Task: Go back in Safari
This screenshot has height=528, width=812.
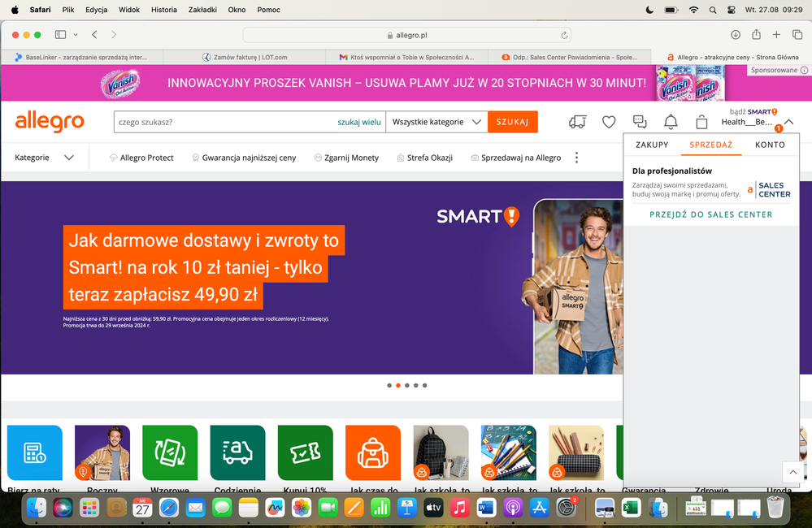Action: (x=94, y=35)
